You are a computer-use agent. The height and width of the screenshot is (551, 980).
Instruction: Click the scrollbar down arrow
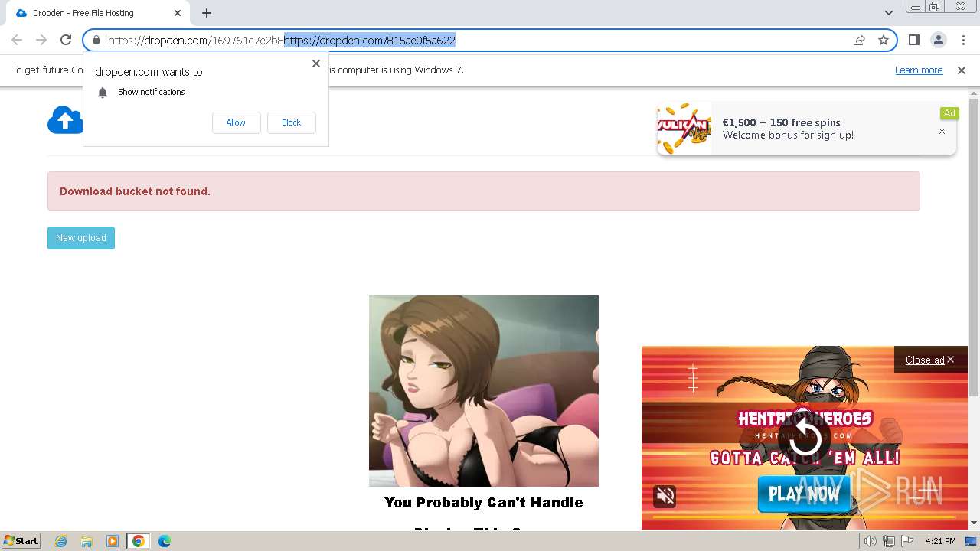[x=974, y=523]
